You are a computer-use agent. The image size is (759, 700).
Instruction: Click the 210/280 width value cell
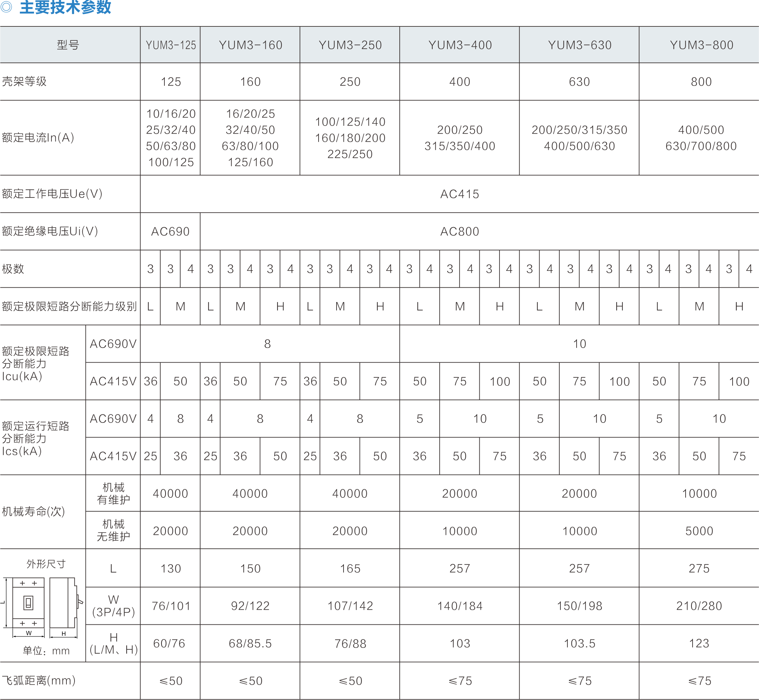point(699,606)
